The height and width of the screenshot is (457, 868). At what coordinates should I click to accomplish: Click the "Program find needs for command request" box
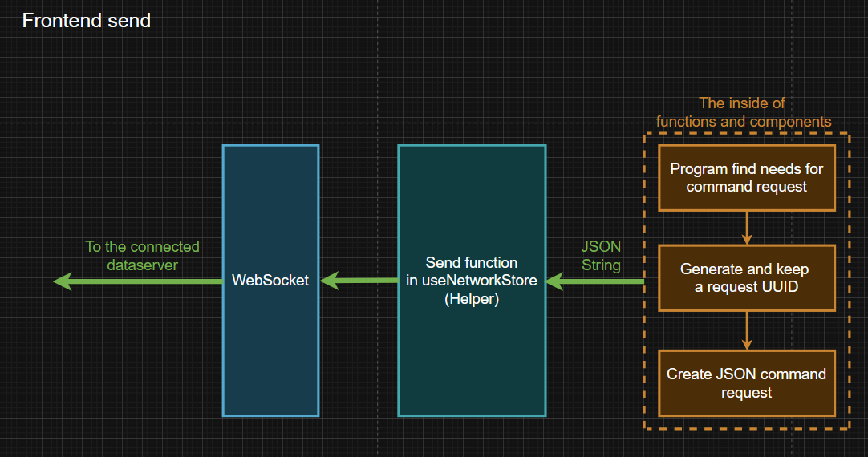tap(747, 178)
